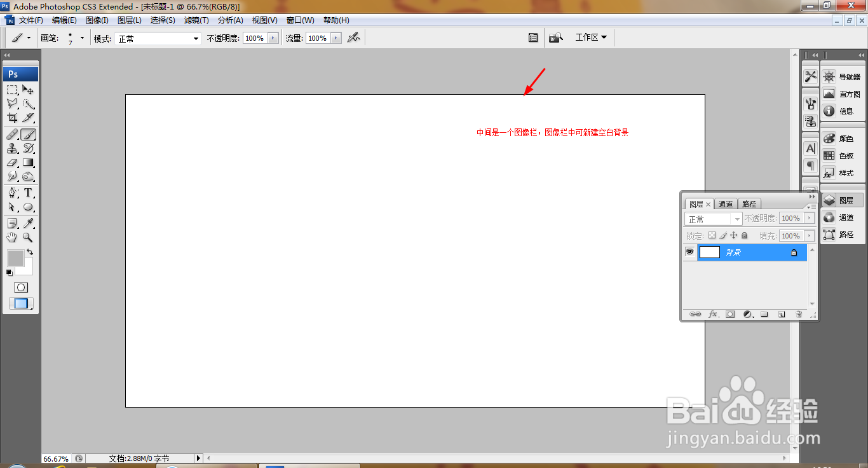Select the Polygonal Lasso tool
This screenshot has width=868, height=468.
pyautogui.click(x=12, y=104)
